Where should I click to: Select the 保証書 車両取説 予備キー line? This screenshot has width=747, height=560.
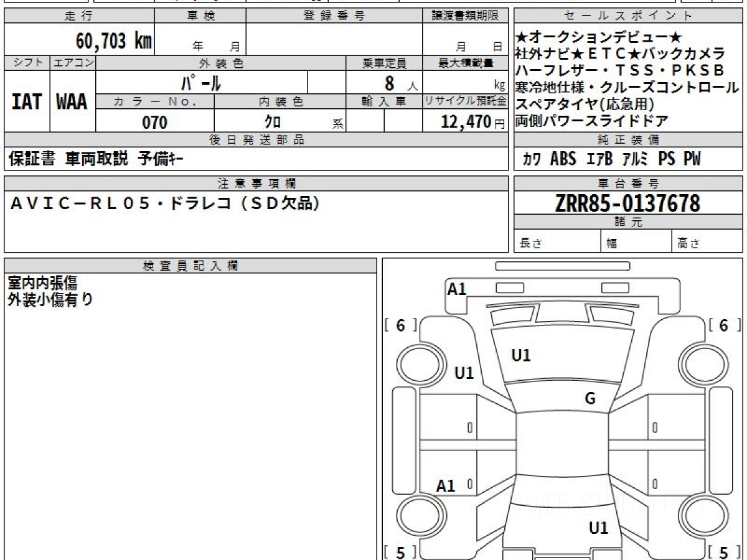[x=96, y=159]
